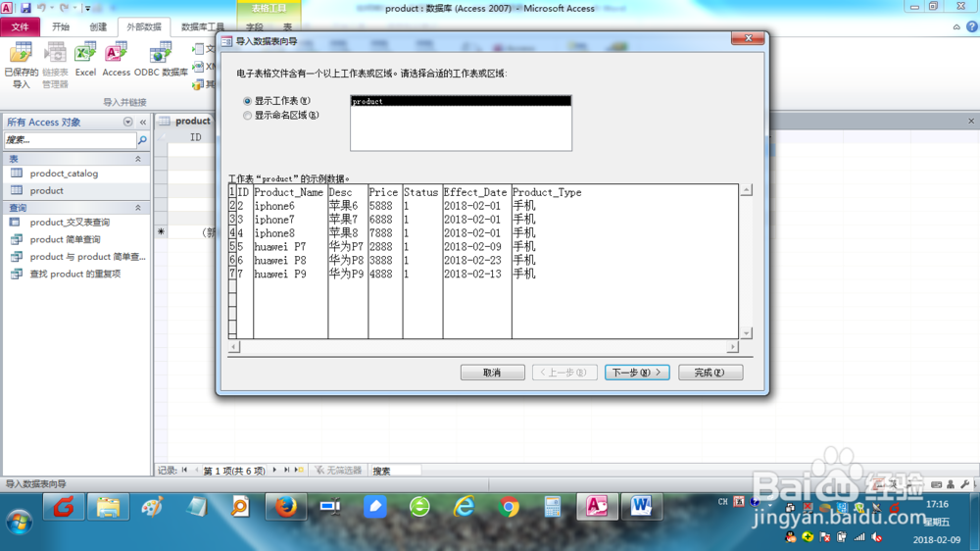Open the product 简单查询 query
Viewport: 980px width, 551px height.
click(65, 239)
